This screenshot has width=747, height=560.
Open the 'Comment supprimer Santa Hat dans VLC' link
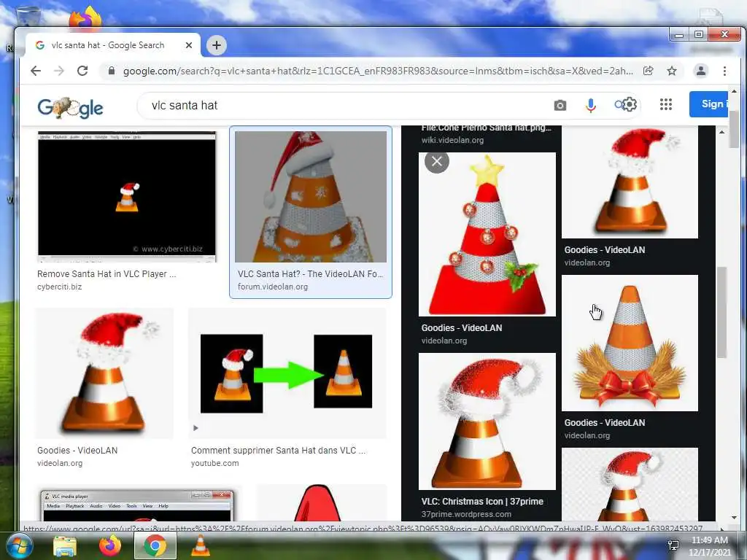[x=278, y=451]
